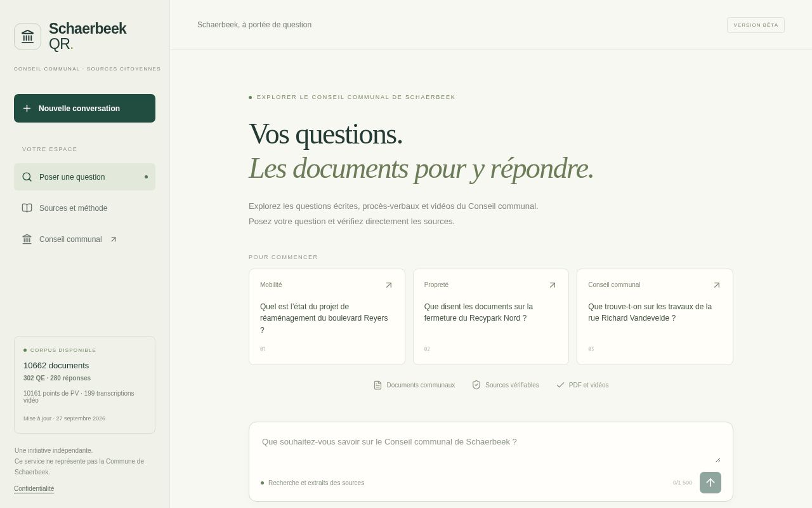Click the arrow icon on the Mobilité card
This screenshot has height=508, width=812.
(389, 285)
